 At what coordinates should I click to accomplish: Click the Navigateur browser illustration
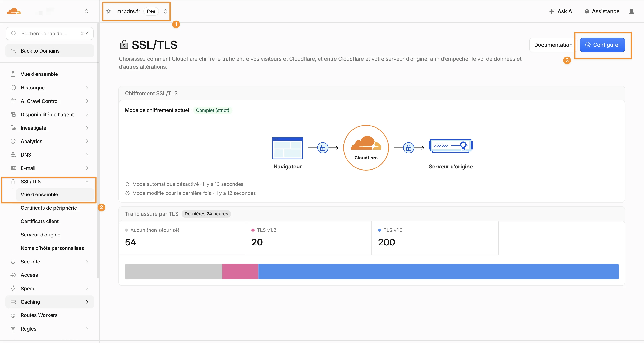pyautogui.click(x=287, y=148)
